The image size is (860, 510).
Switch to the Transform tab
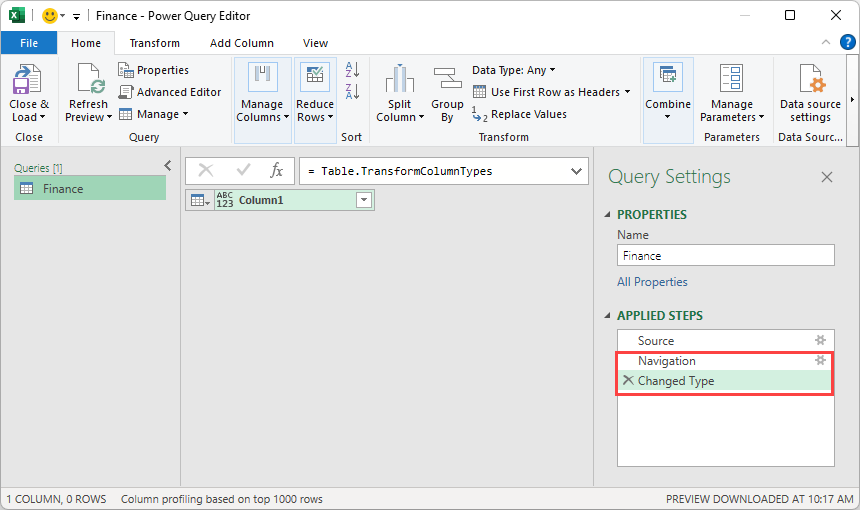(x=155, y=43)
